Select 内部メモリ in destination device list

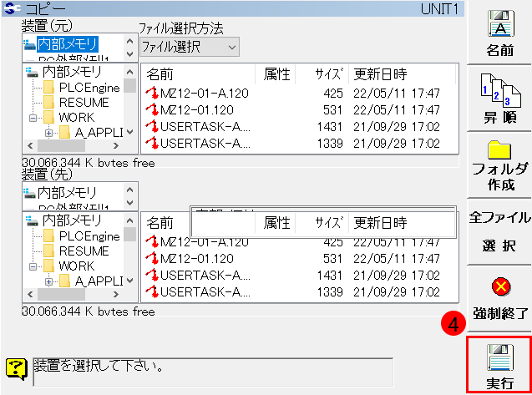click(x=67, y=193)
